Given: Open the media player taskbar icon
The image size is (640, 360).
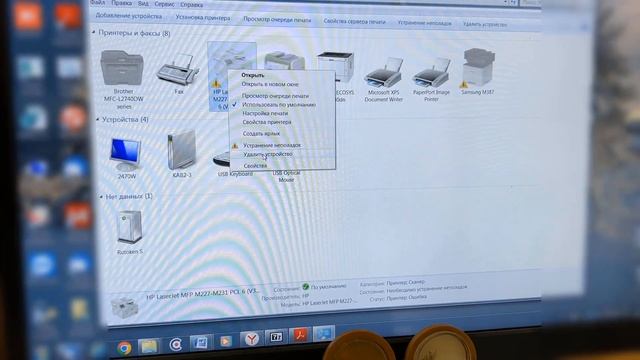Looking at the screenshot, I should (x=226, y=341).
